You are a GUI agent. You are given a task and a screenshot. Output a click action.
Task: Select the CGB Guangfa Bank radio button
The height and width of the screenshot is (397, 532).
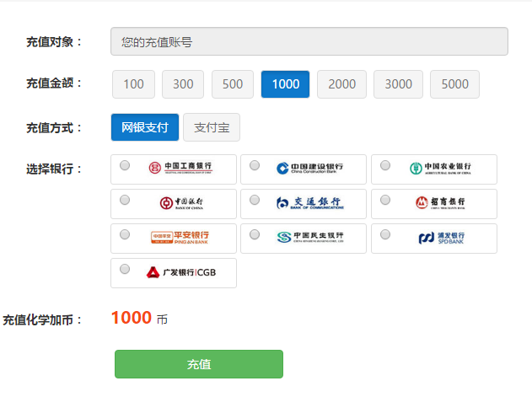(x=125, y=269)
